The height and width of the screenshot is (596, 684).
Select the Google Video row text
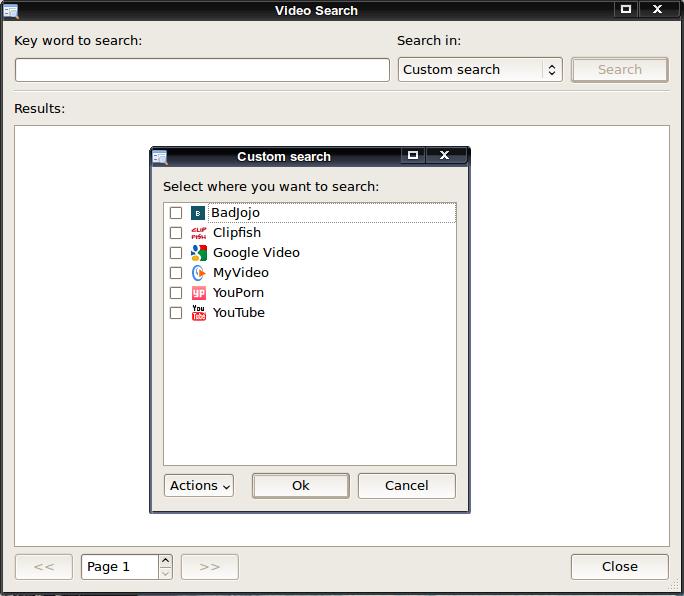pyautogui.click(x=256, y=253)
